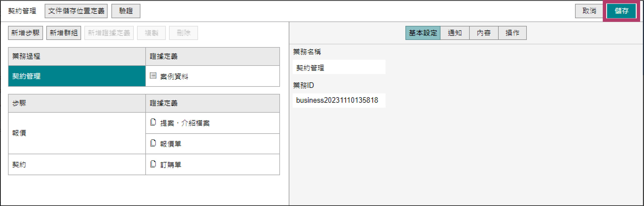
Task: Click the document icon beside 報價單
Action: click(x=153, y=143)
